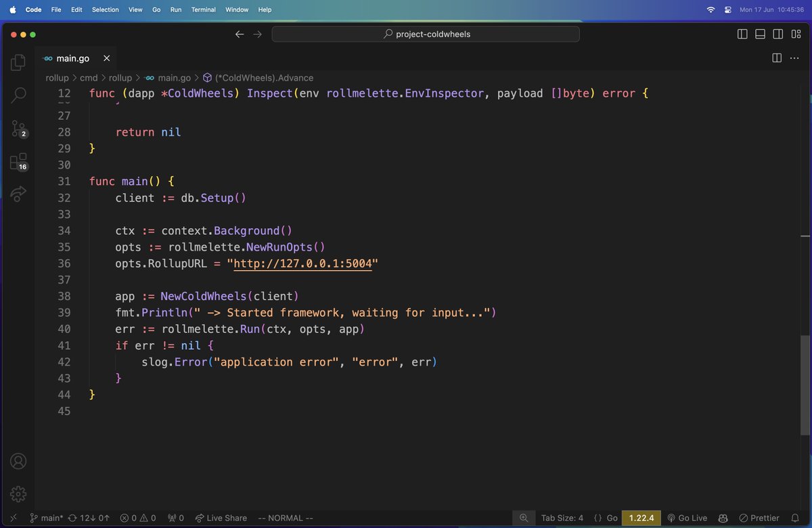
Task: Click Prettier in status bar
Action: click(759, 518)
